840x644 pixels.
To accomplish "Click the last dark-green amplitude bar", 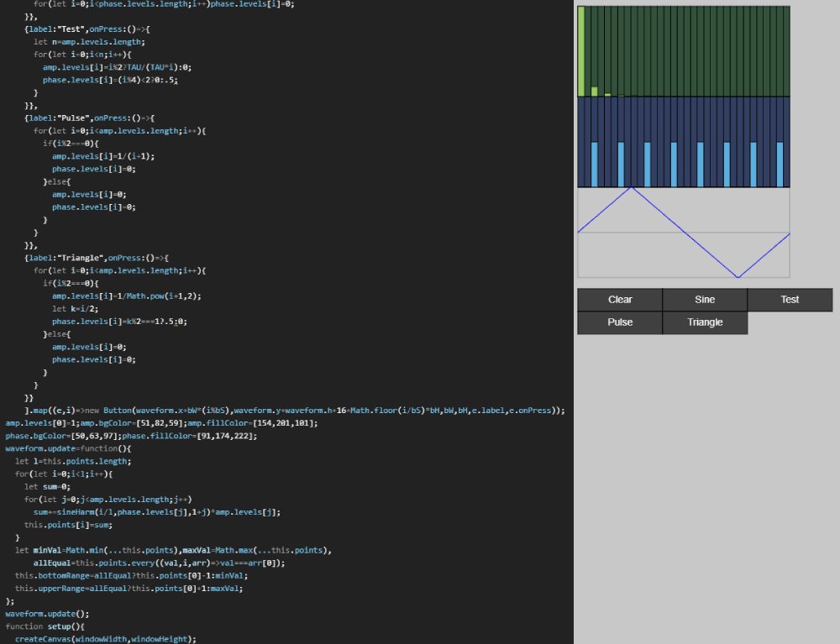I will (786, 52).
